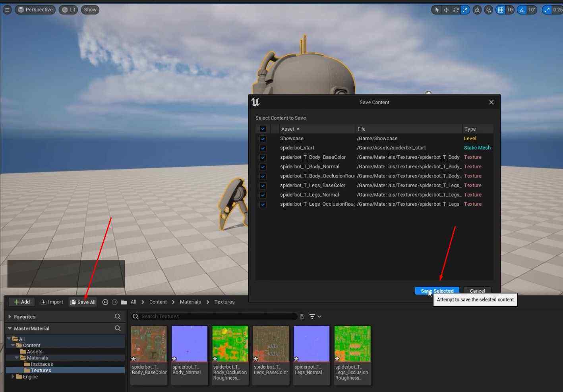Click the back navigation arrow in Content Browser
563x392 pixels.
click(x=105, y=302)
